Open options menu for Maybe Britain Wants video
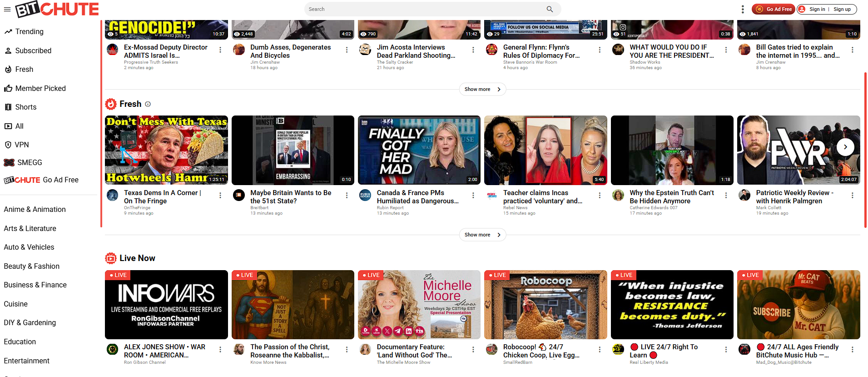868x377 pixels. tap(347, 196)
